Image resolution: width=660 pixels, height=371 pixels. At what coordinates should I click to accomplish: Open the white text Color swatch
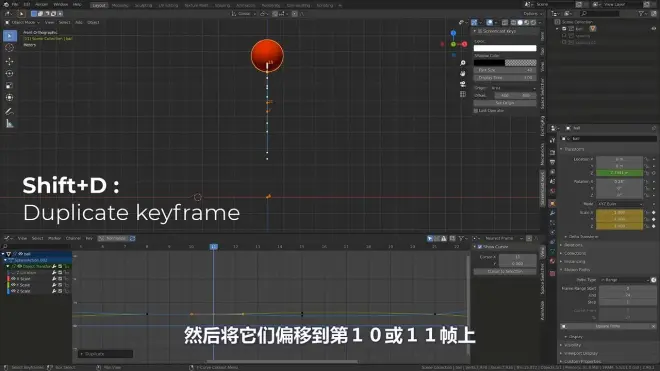pos(505,48)
